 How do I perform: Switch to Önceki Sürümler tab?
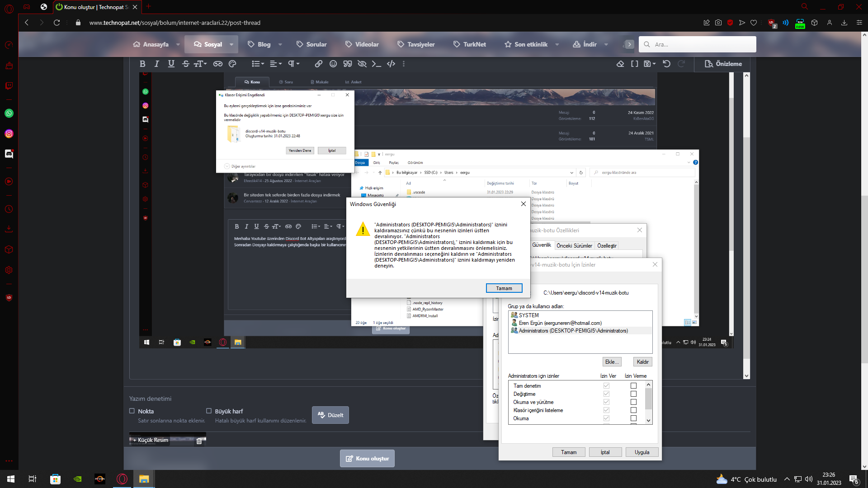(574, 245)
